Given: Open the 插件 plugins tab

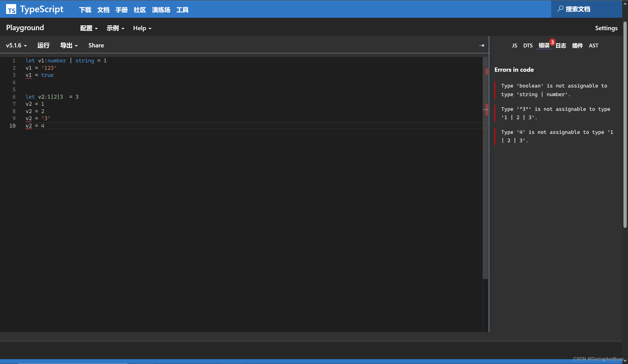Looking at the screenshot, I should click(x=577, y=46).
